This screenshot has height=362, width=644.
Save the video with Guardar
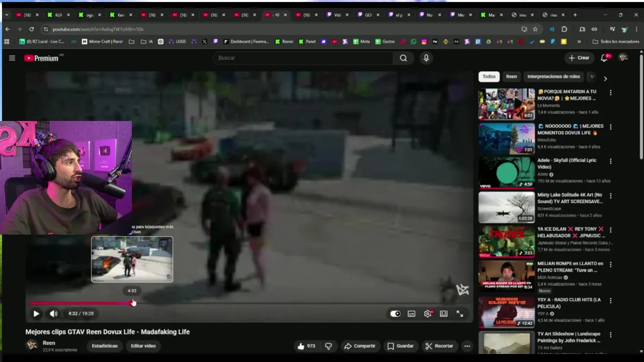400,346
